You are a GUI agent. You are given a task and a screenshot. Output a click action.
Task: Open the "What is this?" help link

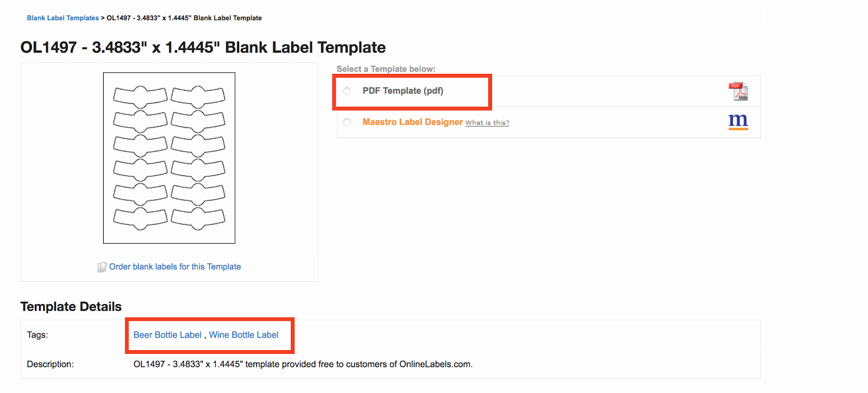click(487, 123)
